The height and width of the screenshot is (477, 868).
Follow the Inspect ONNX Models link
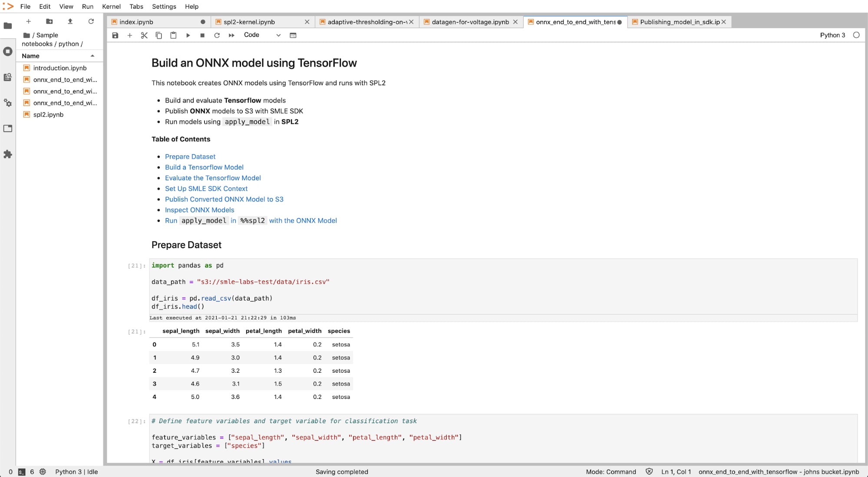point(199,210)
